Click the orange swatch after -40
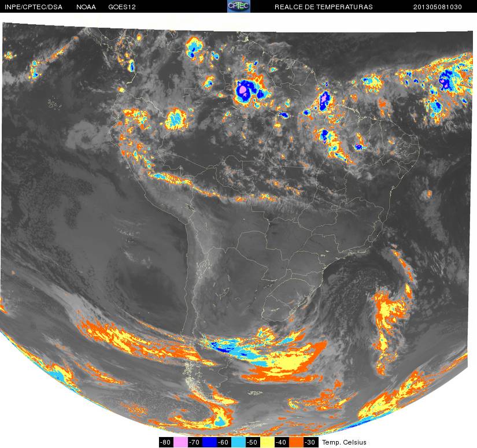Viewport: 477px width, 448px height. (296, 442)
